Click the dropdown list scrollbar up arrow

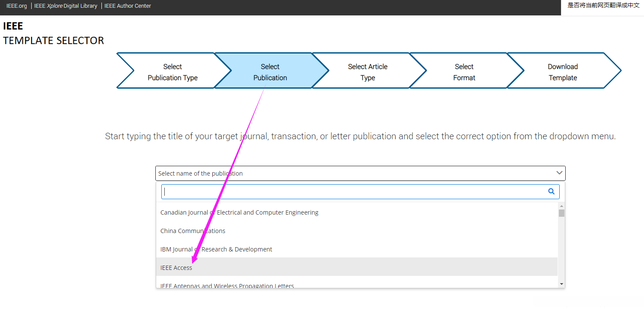click(561, 206)
